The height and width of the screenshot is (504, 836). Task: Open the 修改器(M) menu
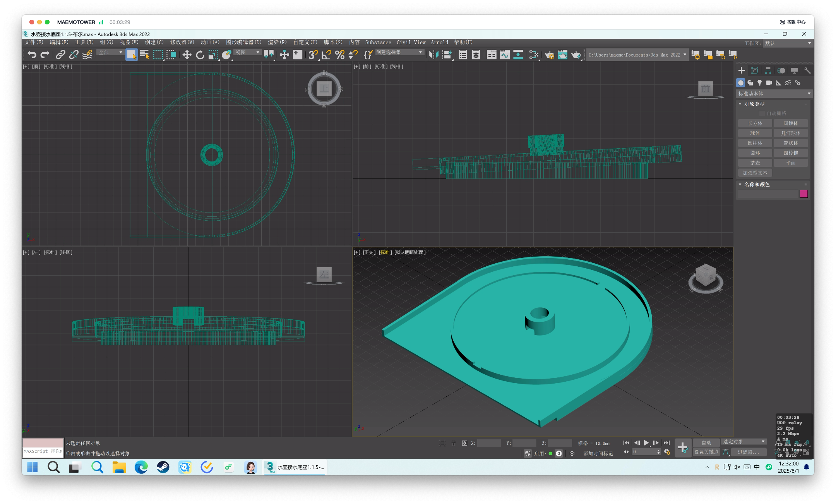point(182,42)
